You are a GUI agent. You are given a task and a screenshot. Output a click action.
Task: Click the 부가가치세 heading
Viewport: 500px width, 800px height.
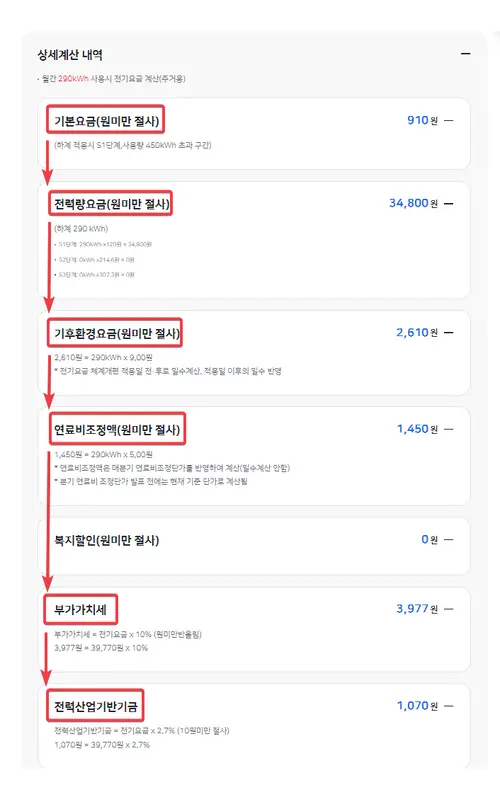80,610
